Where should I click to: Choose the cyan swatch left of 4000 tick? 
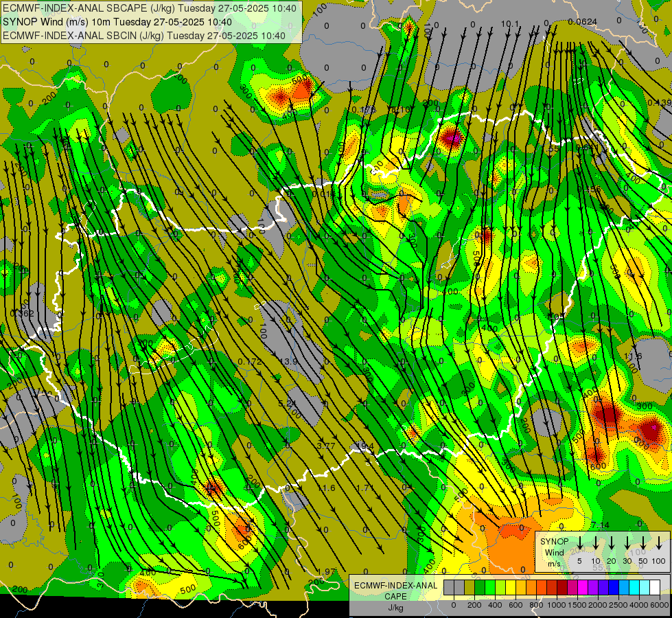point(635,587)
